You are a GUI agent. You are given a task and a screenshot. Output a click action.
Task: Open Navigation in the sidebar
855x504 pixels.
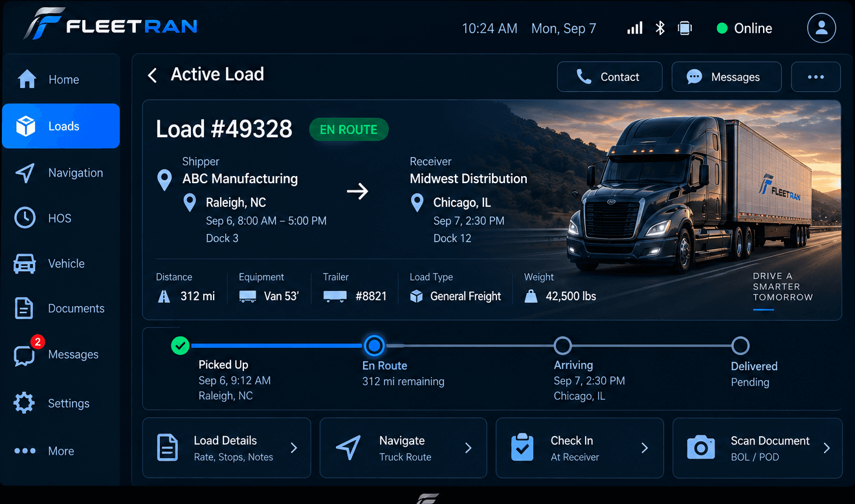61,173
